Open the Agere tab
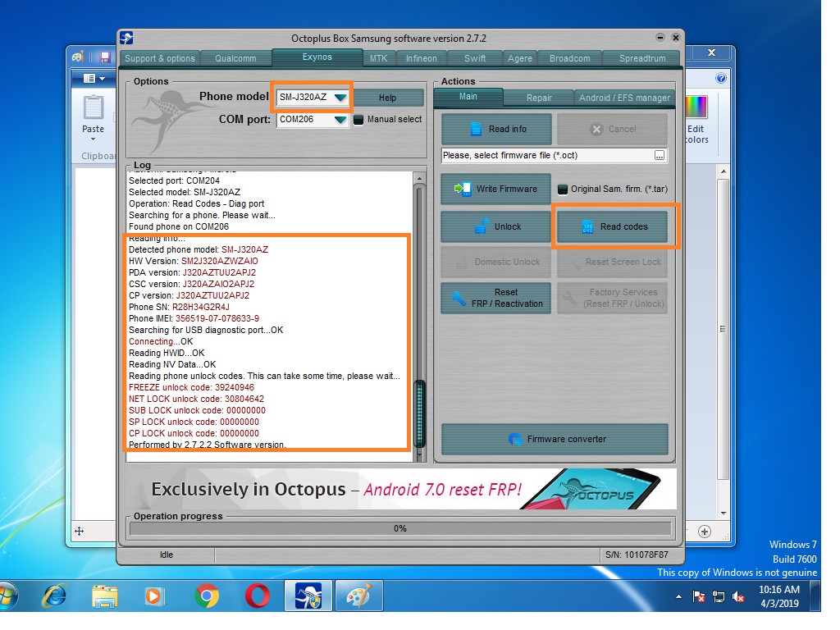This screenshot has width=840, height=630. [519, 58]
